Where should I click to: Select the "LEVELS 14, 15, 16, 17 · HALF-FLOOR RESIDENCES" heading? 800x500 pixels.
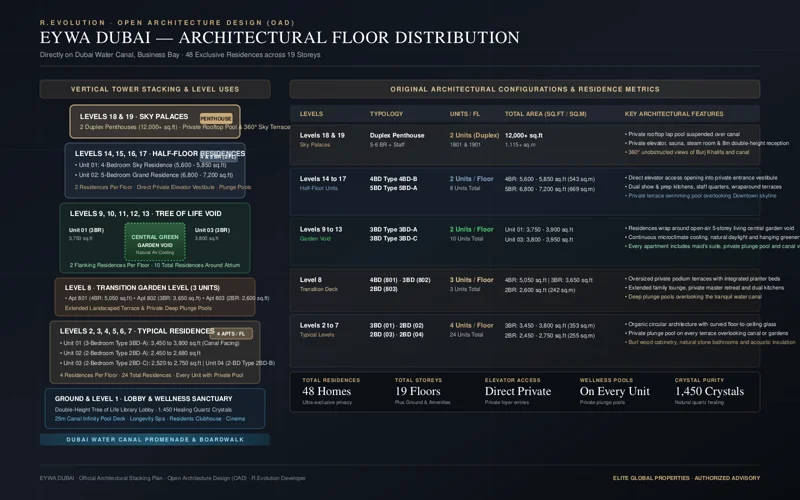point(160,154)
